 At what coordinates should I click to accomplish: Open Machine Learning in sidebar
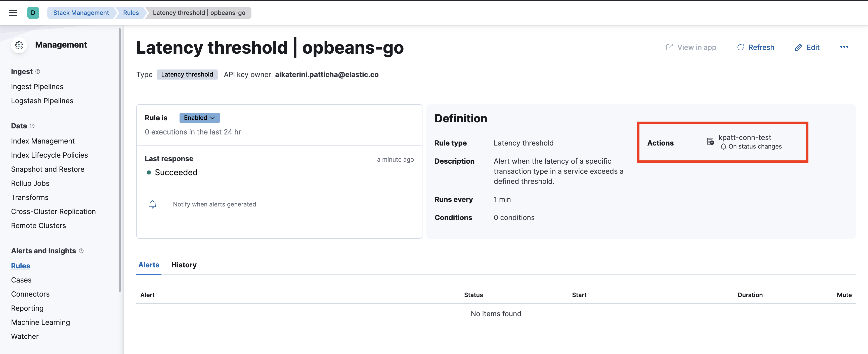point(40,323)
